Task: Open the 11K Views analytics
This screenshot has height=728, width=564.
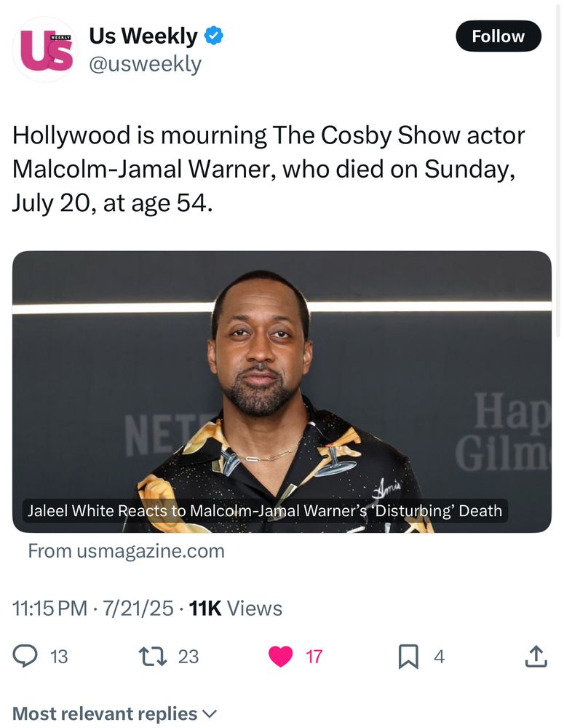Action: click(235, 609)
